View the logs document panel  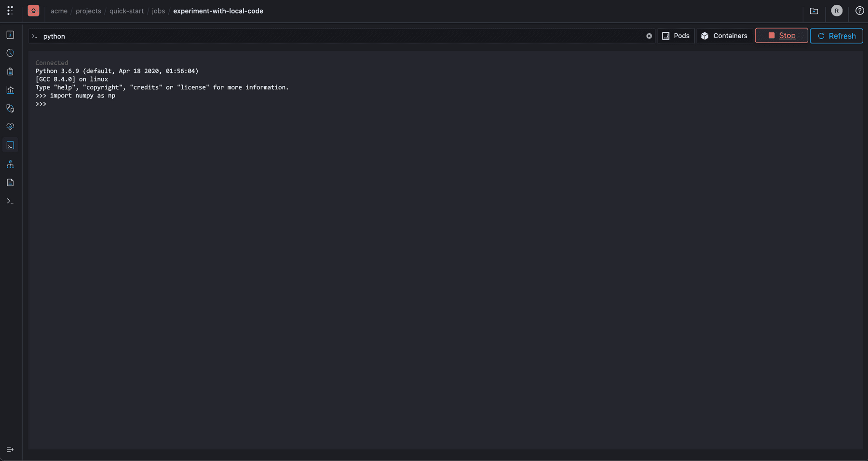[x=10, y=182]
